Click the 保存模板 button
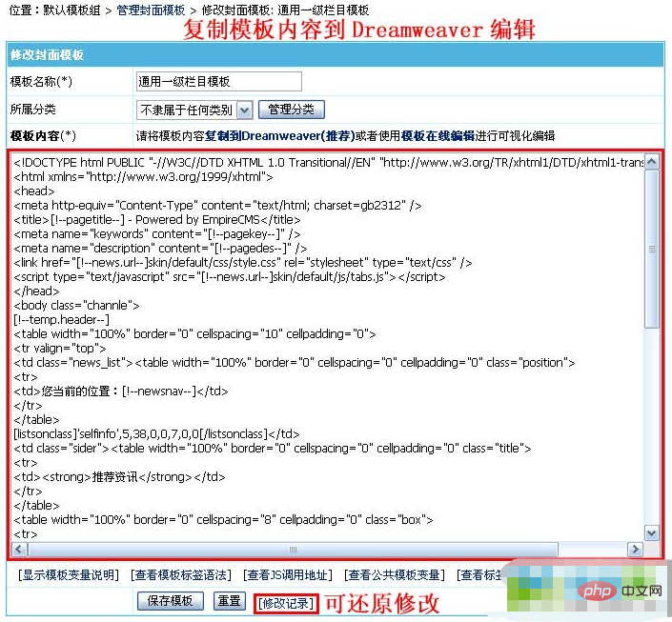The width and height of the screenshot is (672, 622). click(170, 601)
